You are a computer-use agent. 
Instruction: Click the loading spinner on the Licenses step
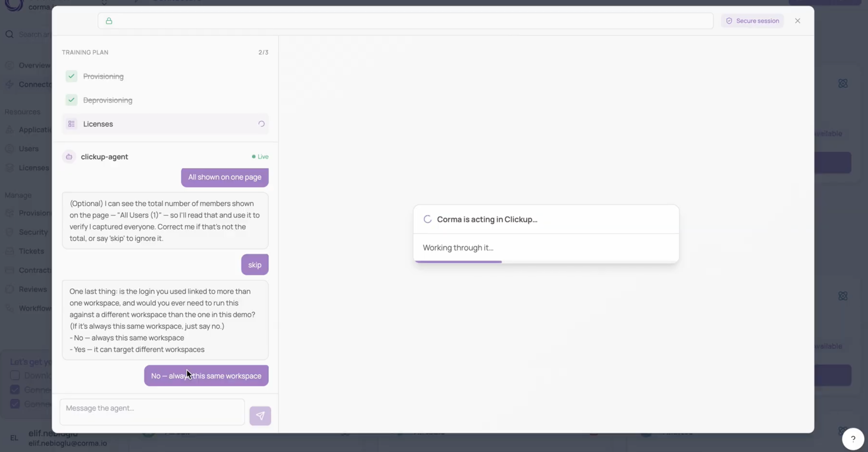click(262, 124)
